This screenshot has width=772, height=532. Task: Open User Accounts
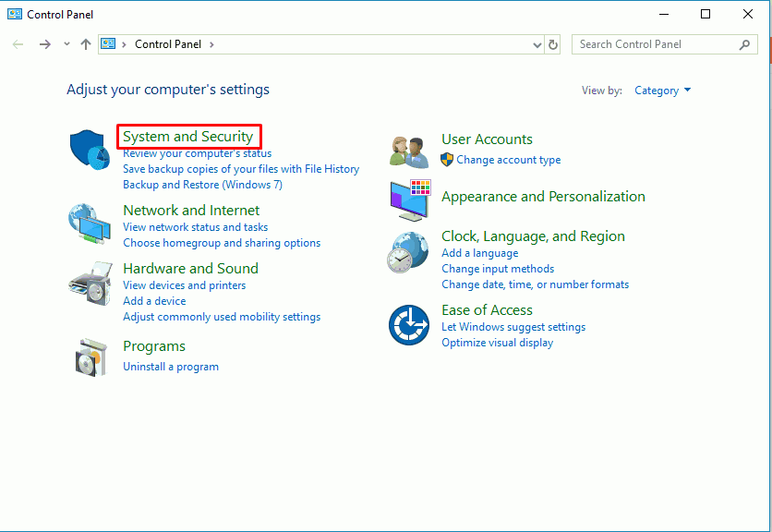point(487,139)
